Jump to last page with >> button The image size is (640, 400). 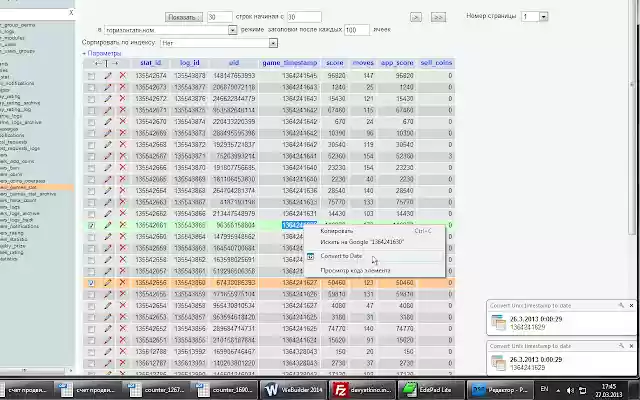click(438, 17)
